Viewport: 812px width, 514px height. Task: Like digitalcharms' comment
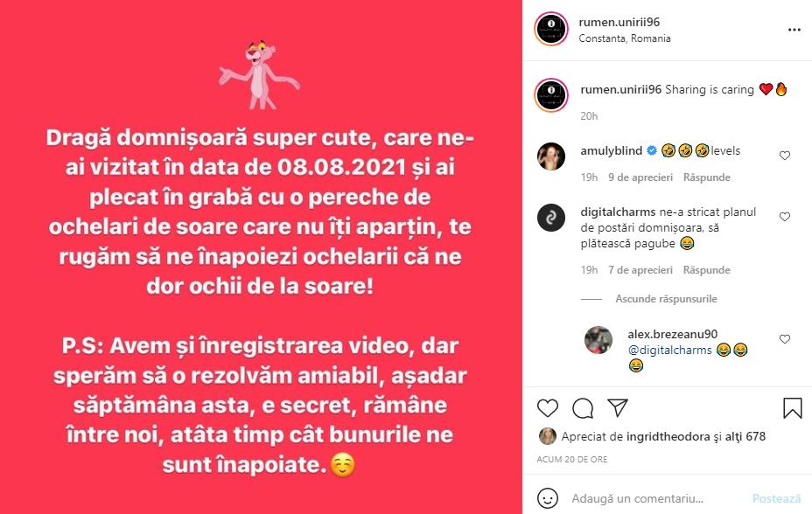785,217
